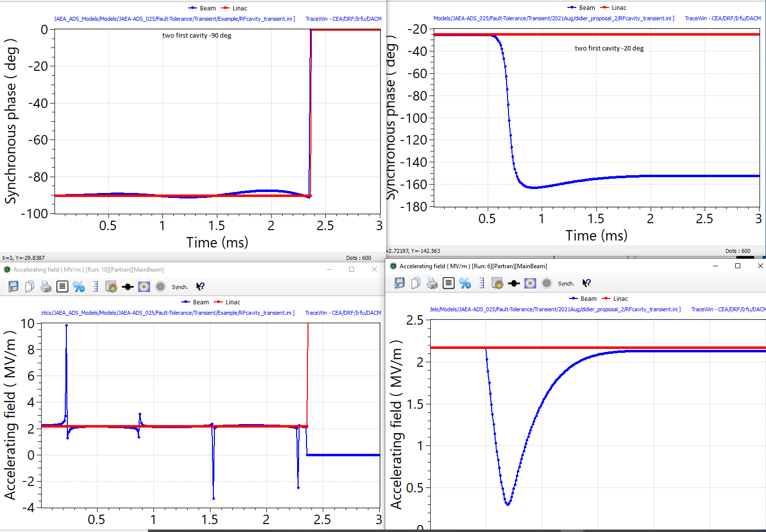The height and width of the screenshot is (532, 766).
Task: Click 'Dots : 600' in top-right status bar
Action: point(738,251)
